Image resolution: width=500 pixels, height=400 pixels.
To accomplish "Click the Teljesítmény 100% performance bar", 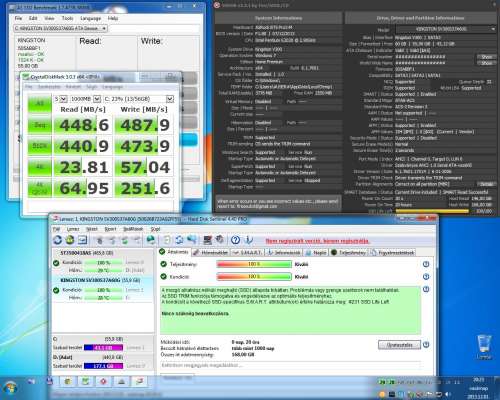I will pyautogui.click(x=254, y=264).
